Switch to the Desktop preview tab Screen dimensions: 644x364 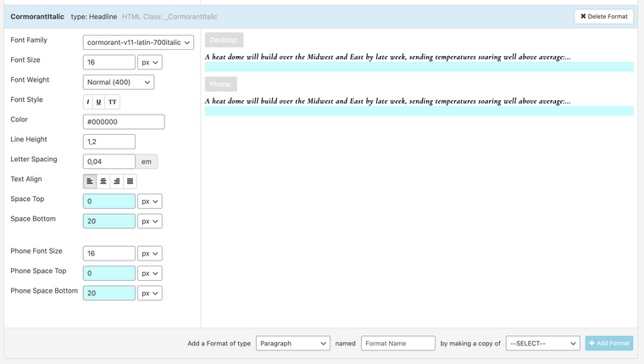point(224,40)
